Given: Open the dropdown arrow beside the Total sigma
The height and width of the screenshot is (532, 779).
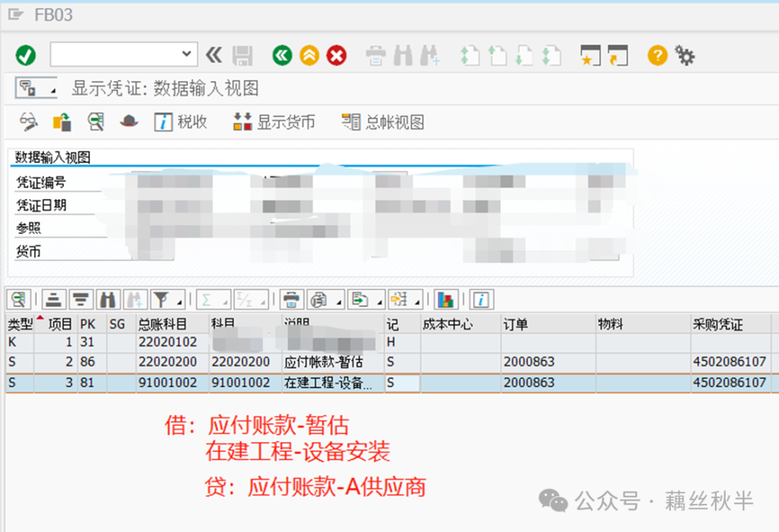Looking at the screenshot, I should (x=225, y=302).
